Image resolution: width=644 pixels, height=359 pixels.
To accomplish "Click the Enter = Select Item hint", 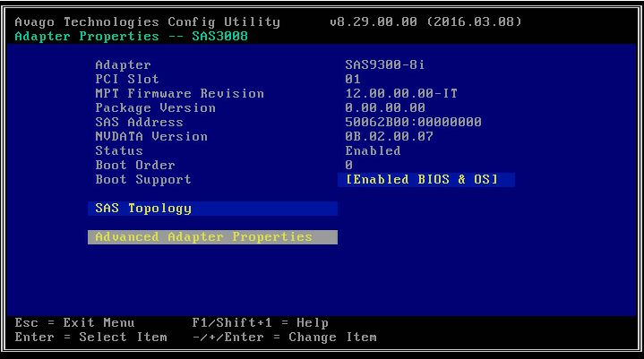I will [90, 338].
